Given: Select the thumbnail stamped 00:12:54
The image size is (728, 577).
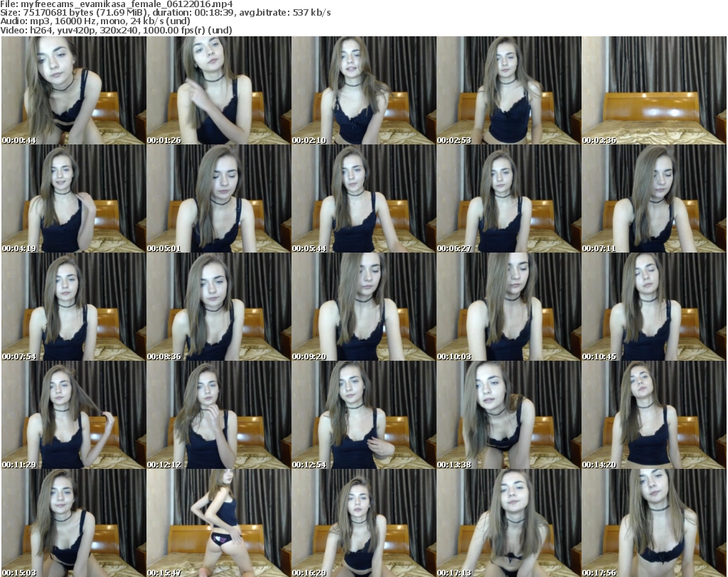Looking at the screenshot, I should click(364, 415).
